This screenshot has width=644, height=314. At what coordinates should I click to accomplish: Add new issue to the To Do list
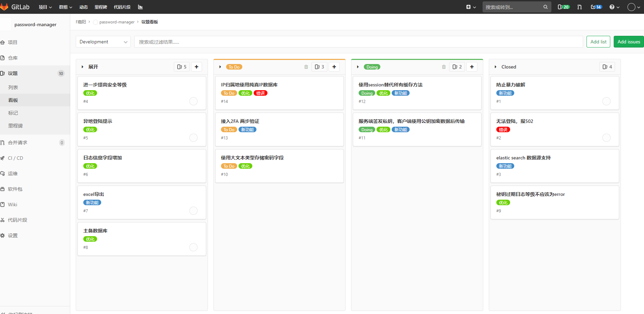(334, 67)
